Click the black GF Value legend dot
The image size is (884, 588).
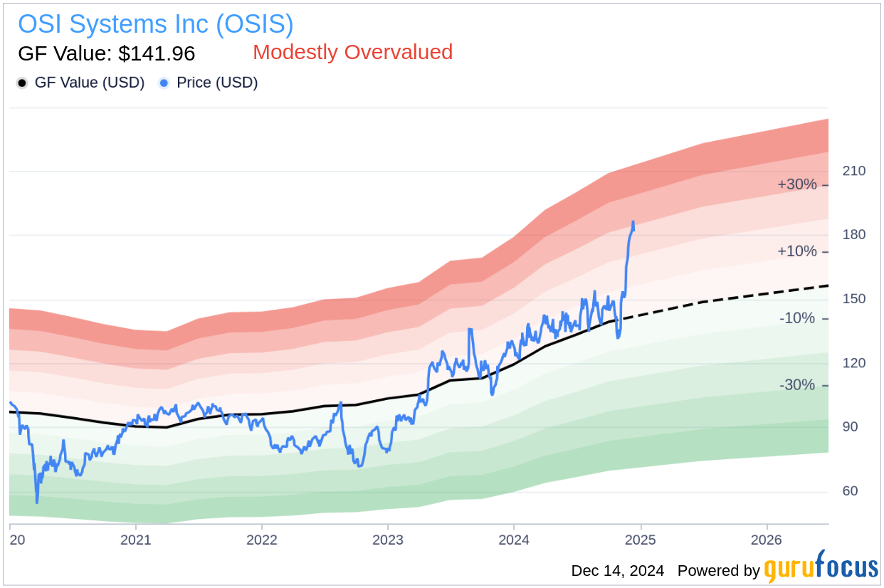(x=23, y=83)
